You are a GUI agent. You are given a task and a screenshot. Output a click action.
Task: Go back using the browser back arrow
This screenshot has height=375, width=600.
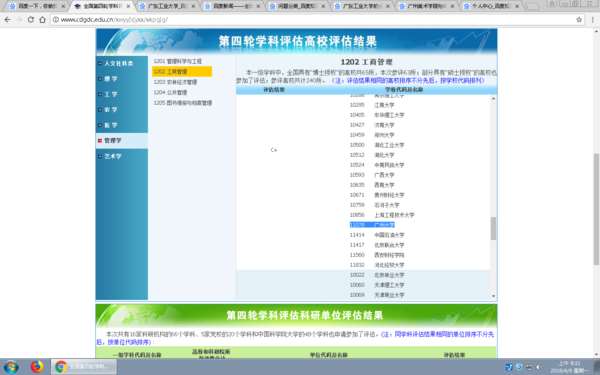click(7, 20)
